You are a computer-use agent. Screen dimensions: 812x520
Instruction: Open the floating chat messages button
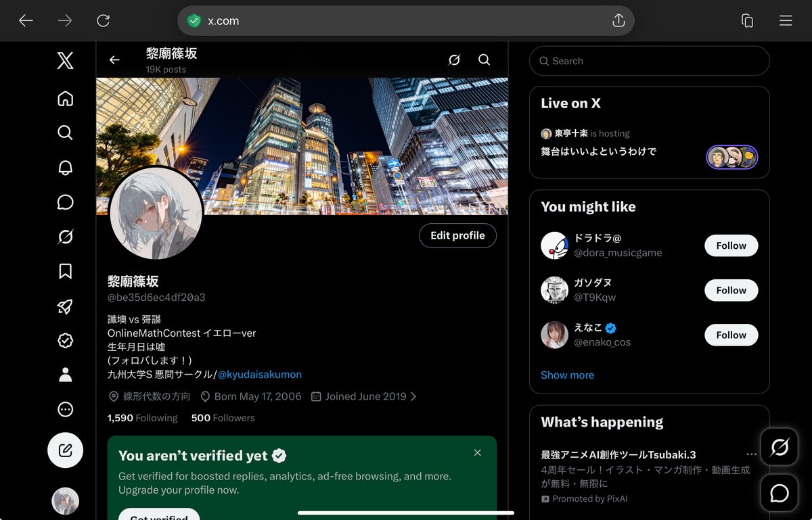pyautogui.click(x=779, y=493)
